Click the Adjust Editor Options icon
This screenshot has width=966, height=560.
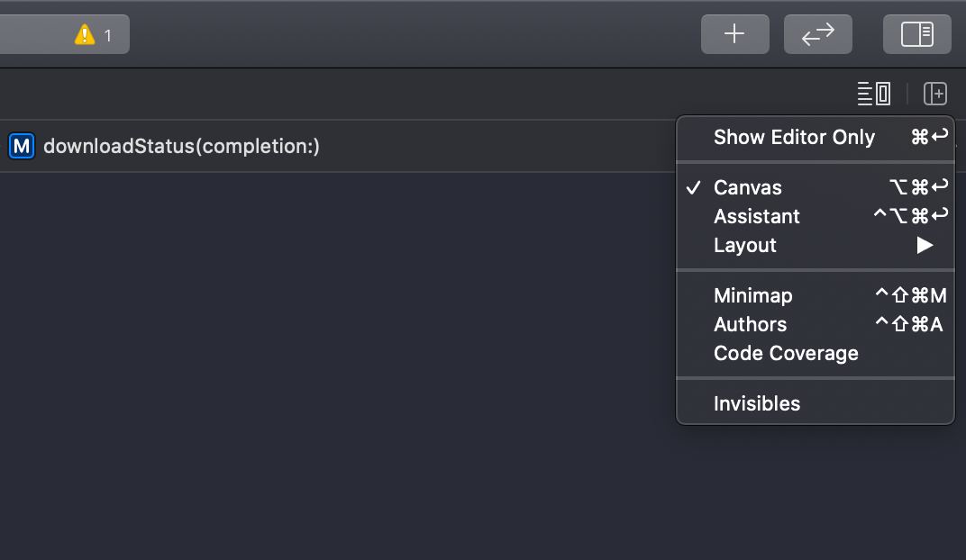[873, 94]
